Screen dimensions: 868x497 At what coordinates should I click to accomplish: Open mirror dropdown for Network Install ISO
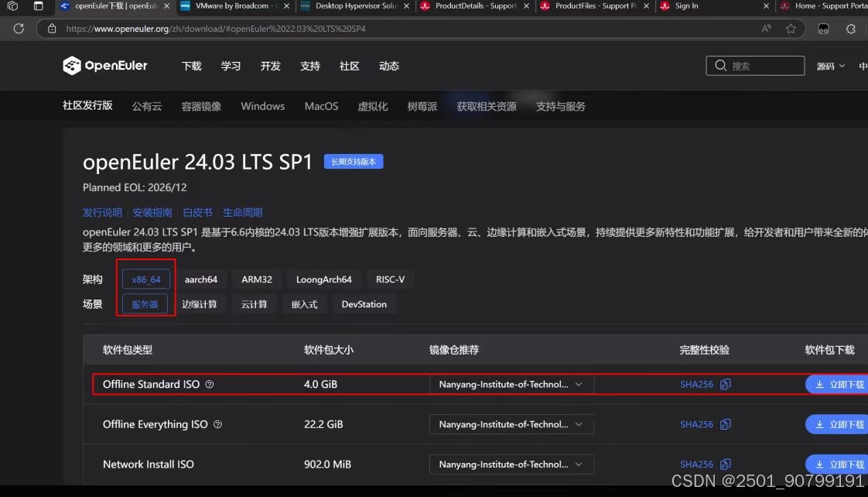click(x=511, y=464)
